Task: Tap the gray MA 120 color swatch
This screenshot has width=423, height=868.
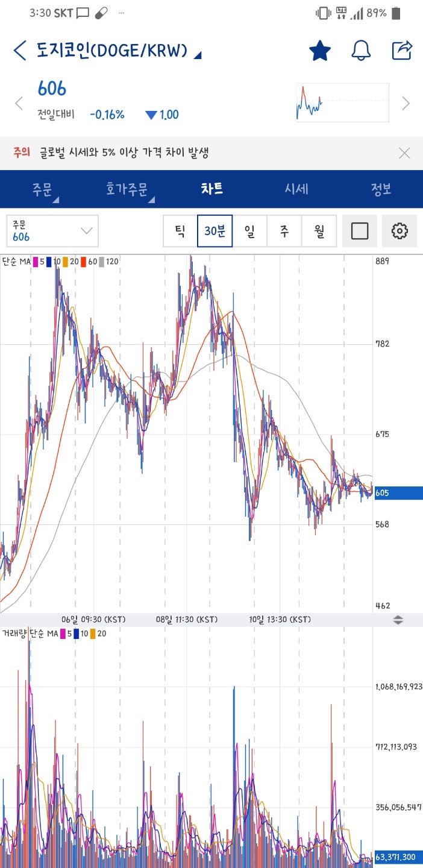Action: pyautogui.click(x=102, y=261)
